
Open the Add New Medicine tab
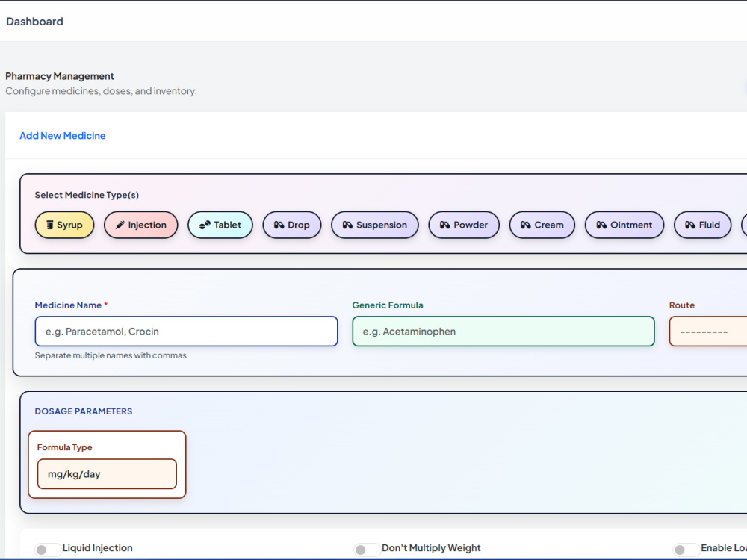pos(63,136)
